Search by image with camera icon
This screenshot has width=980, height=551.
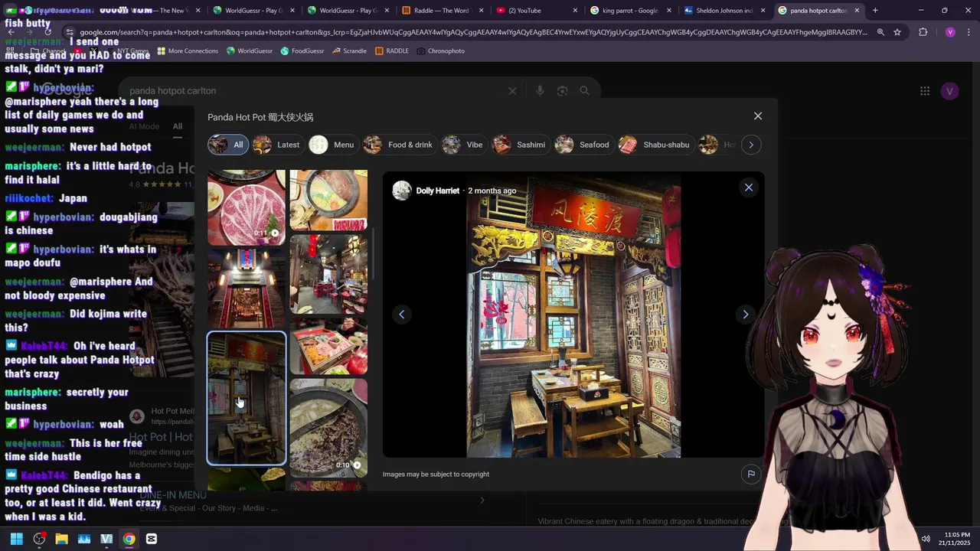point(562,91)
